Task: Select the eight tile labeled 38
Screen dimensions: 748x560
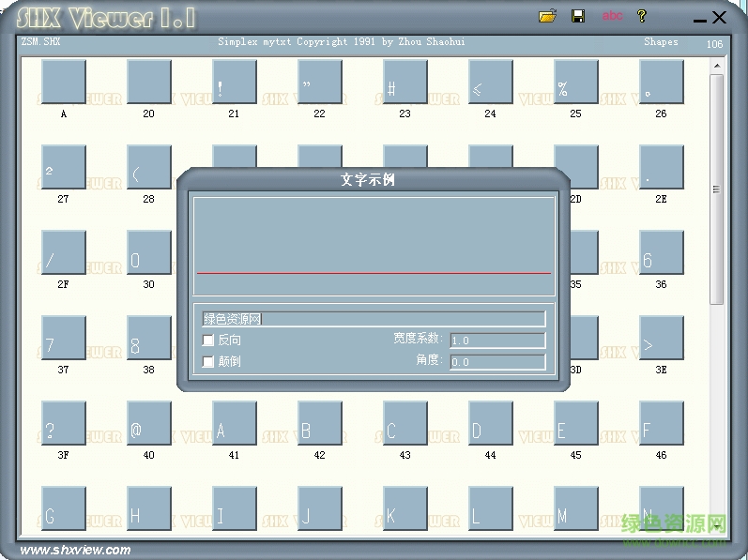Action: (x=149, y=338)
